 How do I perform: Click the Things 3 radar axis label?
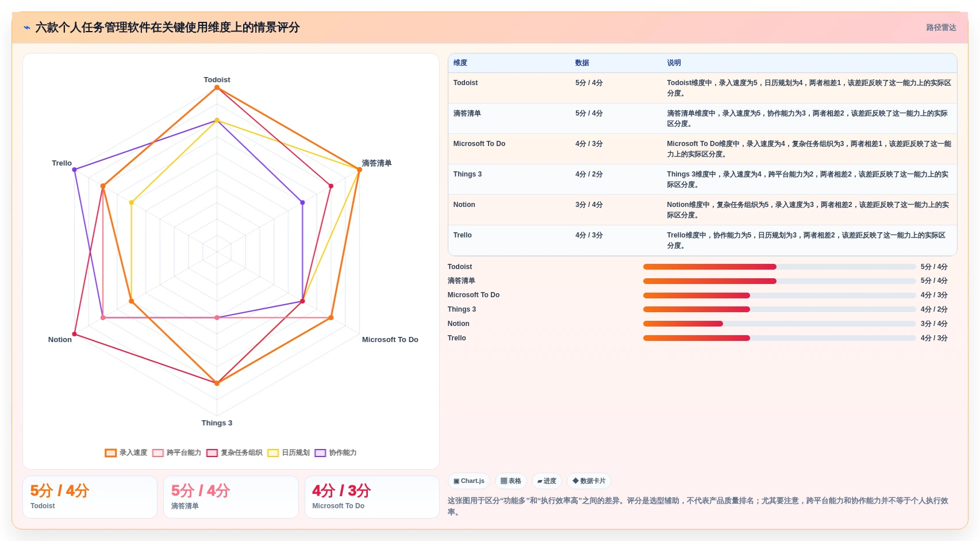pos(217,423)
